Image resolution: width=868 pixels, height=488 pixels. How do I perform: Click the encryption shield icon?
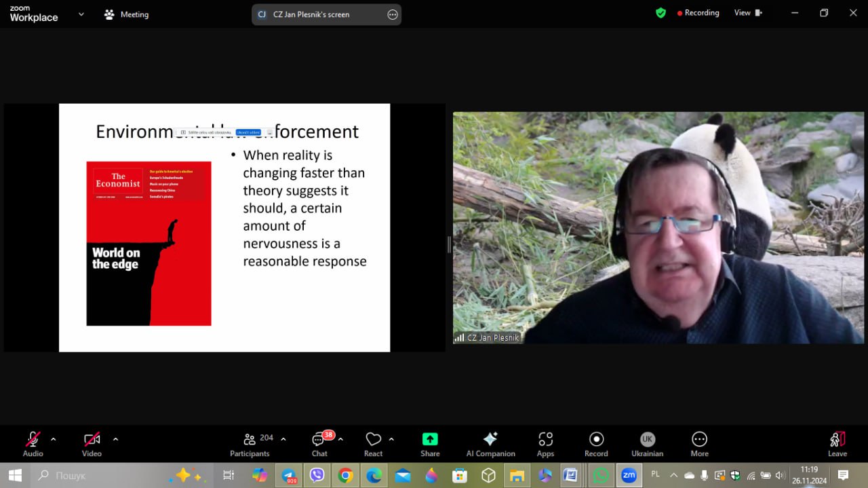tap(660, 13)
